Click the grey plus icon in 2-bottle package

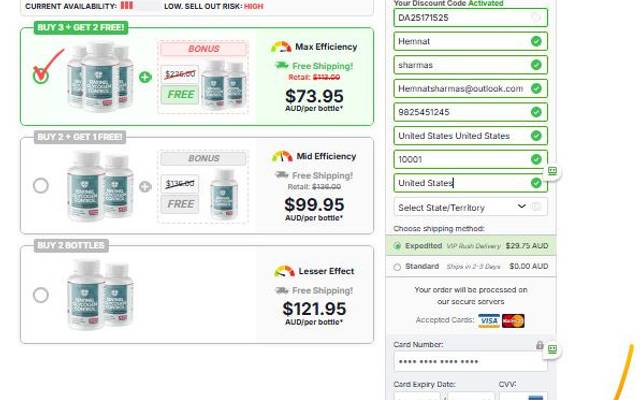click(x=145, y=187)
